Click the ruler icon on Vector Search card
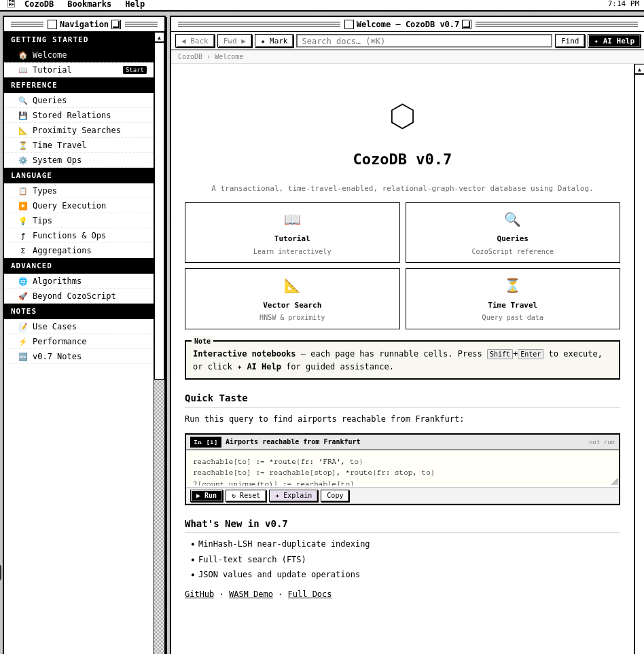 pos(292,286)
